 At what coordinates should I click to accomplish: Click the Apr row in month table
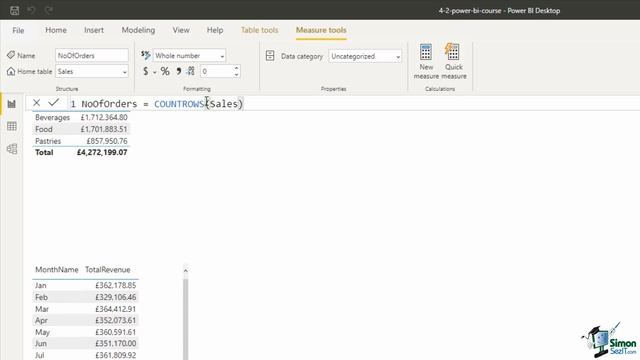coord(86,320)
